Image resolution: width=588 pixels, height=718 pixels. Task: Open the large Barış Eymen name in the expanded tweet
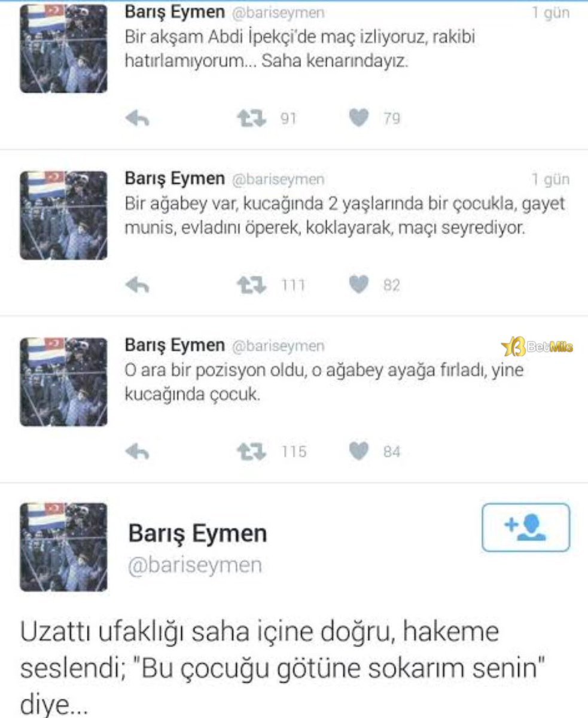point(197,533)
